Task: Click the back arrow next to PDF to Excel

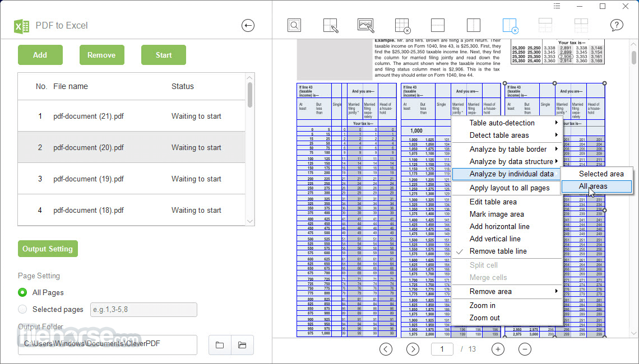Action: pos(248,25)
